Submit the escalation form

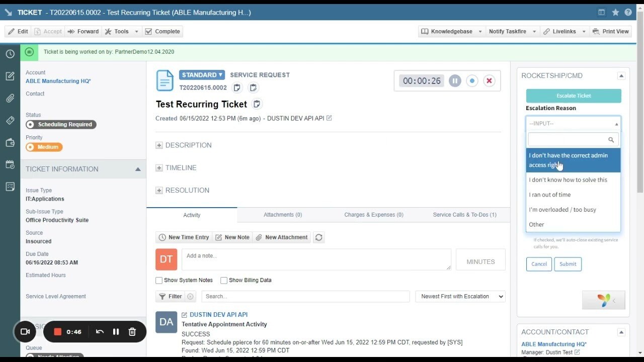(568, 264)
